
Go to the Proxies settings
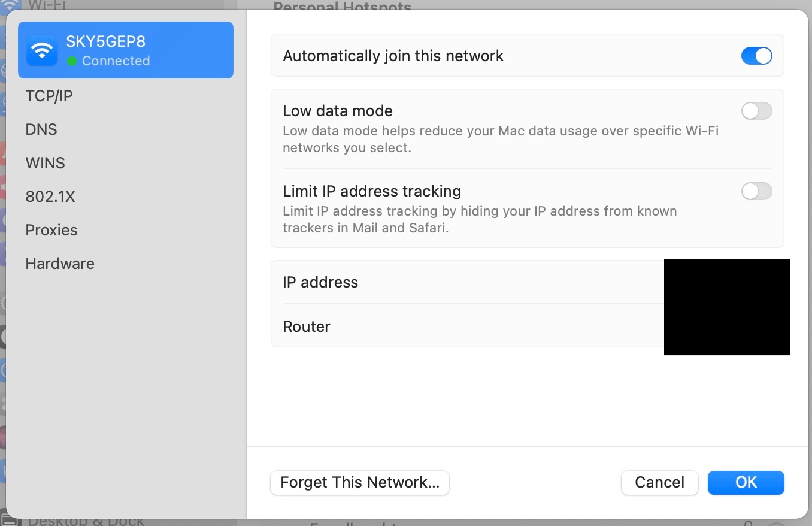(51, 230)
